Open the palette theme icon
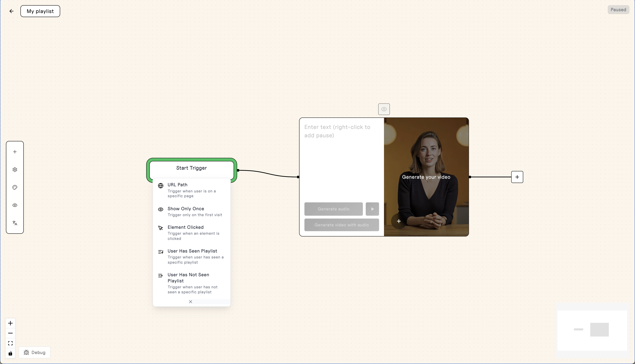 coord(15,187)
